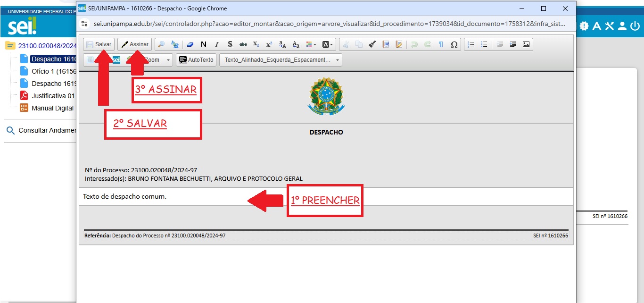Open the paragraph style Texto_Alinhado_Esquerda dropdown
The width and height of the screenshot is (644, 303).
click(x=281, y=60)
